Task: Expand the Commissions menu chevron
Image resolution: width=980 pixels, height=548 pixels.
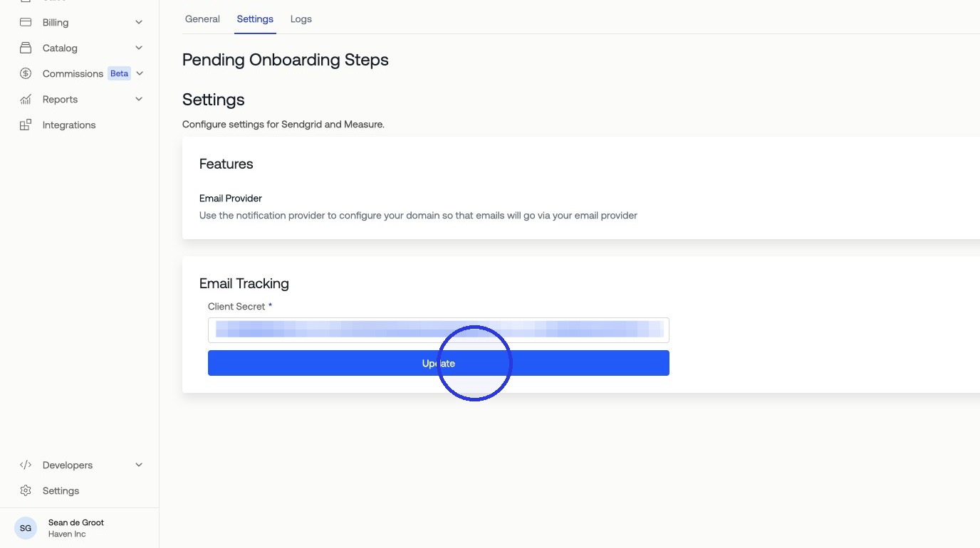Action: [x=140, y=73]
